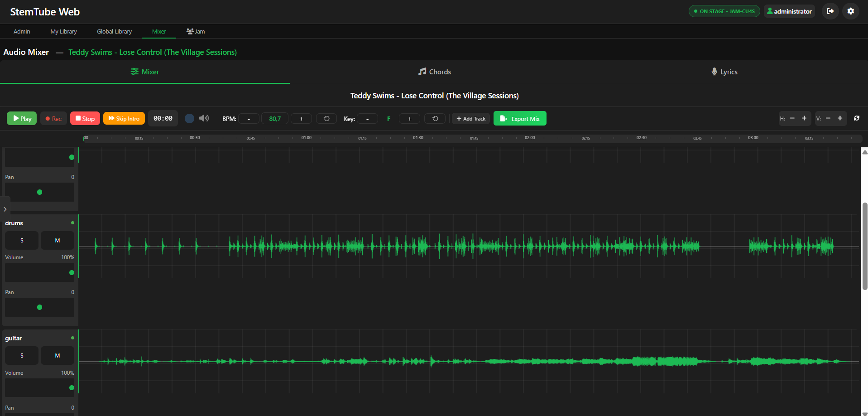868x416 pixels.
Task: Zoom in horizontally with H plus
Action: pyautogui.click(x=804, y=118)
